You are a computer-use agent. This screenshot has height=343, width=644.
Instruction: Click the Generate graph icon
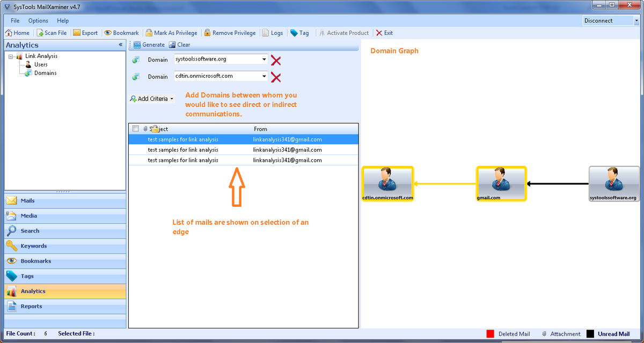click(x=136, y=44)
